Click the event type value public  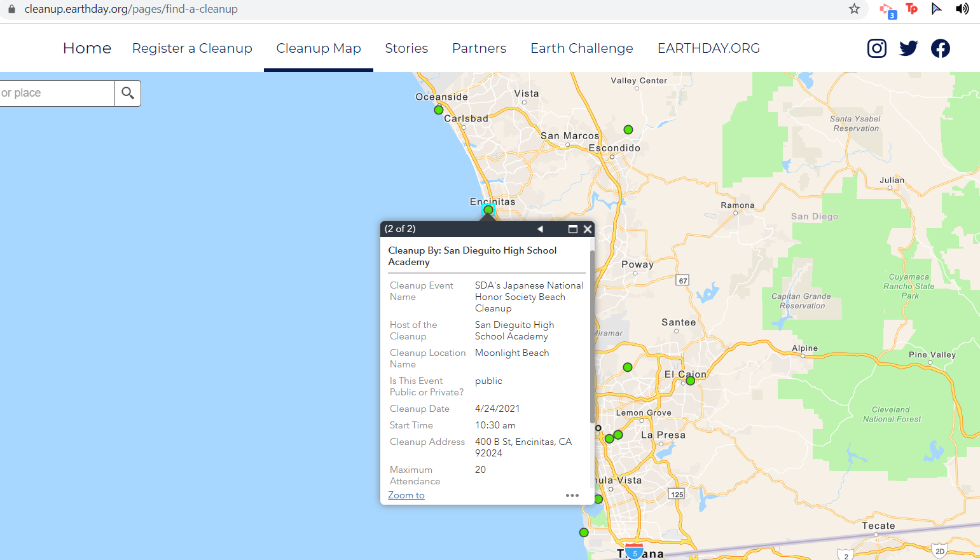tap(488, 381)
